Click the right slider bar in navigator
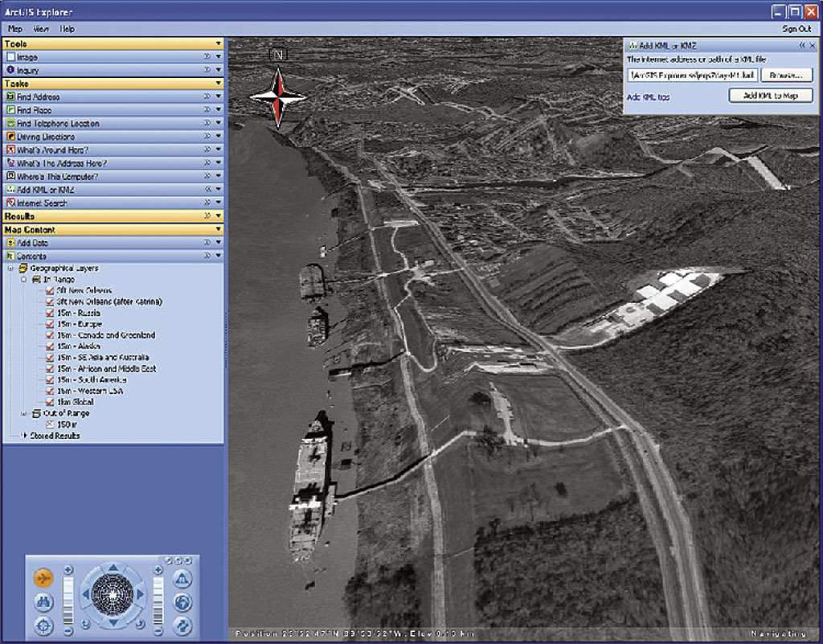This screenshot has height=644, width=823. [158, 601]
